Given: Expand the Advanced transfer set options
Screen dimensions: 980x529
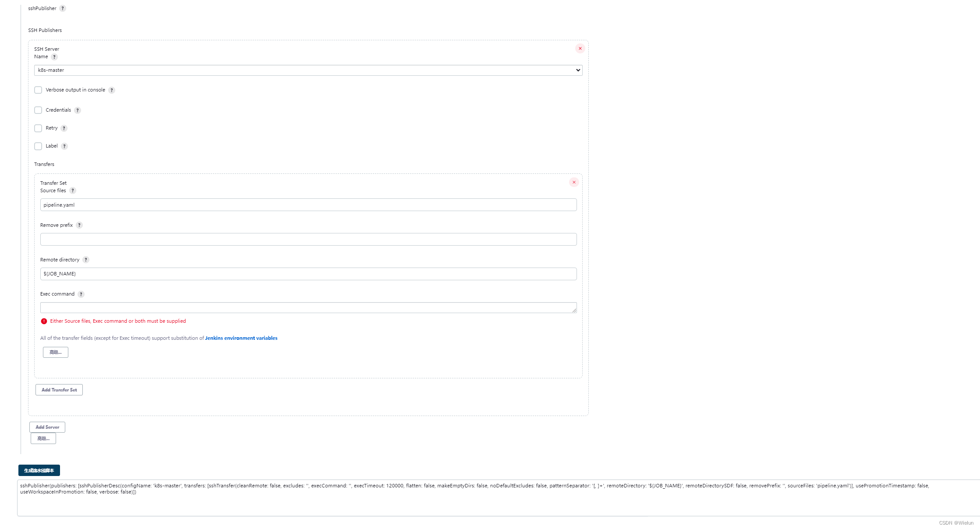Looking at the screenshot, I should click(55, 352).
